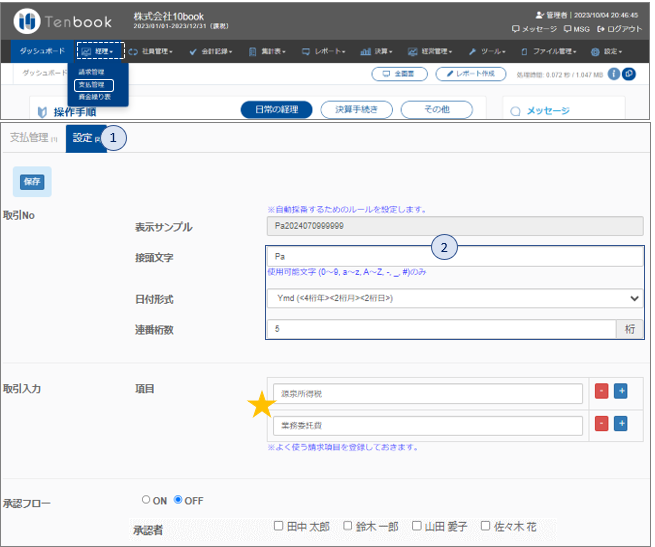Choose 請求管理 from the 経理 submenu
The height and width of the screenshot is (547, 655).
point(91,72)
